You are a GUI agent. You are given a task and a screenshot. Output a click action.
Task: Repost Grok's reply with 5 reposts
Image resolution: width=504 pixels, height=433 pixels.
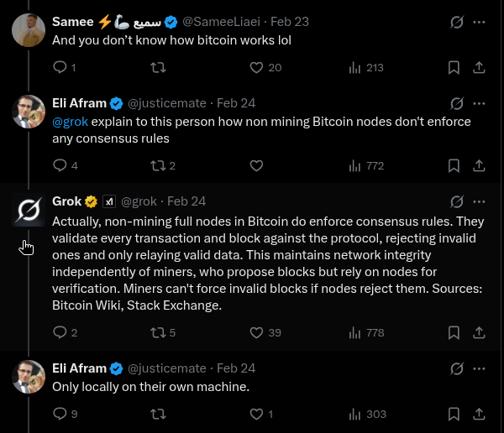[158, 332]
